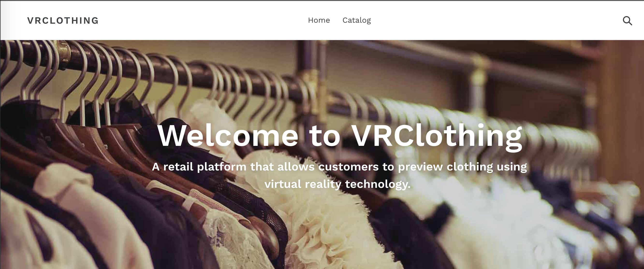The height and width of the screenshot is (269, 644).
Task: Go to the Home page link
Action: (319, 20)
